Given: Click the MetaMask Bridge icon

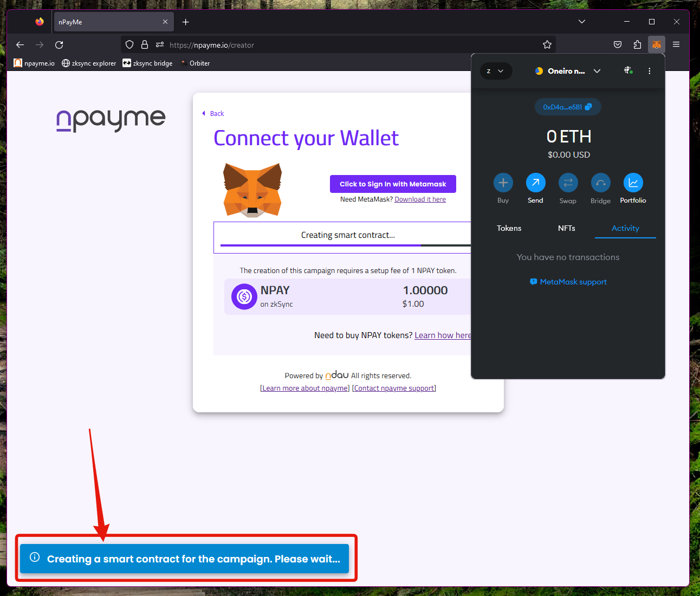Looking at the screenshot, I should (x=601, y=183).
